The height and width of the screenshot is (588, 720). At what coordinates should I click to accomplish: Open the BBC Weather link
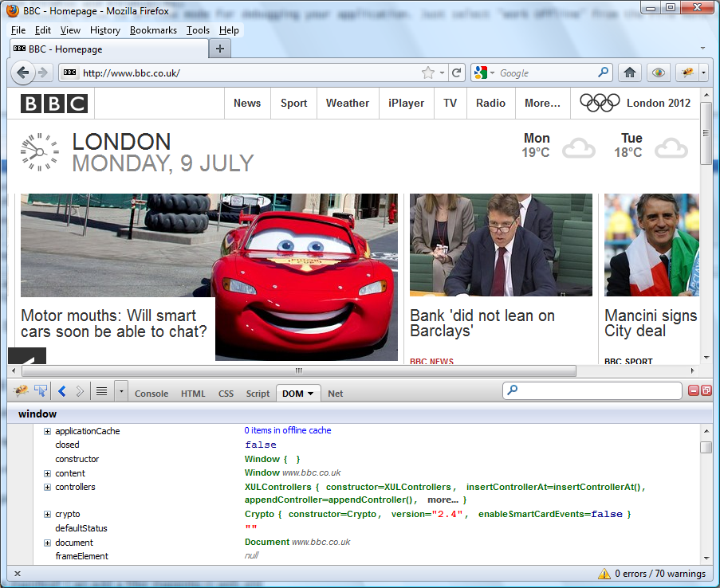tap(348, 104)
